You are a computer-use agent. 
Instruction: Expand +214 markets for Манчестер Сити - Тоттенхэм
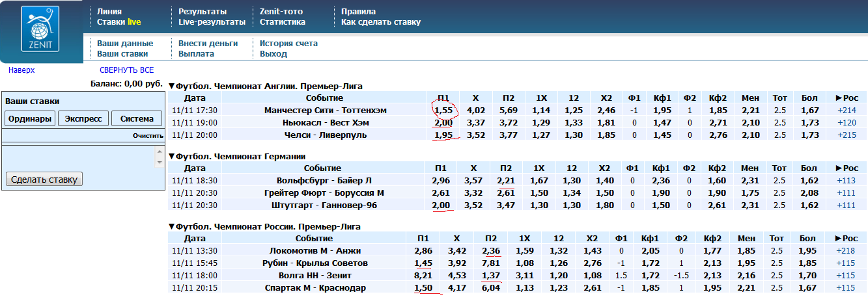847,111
